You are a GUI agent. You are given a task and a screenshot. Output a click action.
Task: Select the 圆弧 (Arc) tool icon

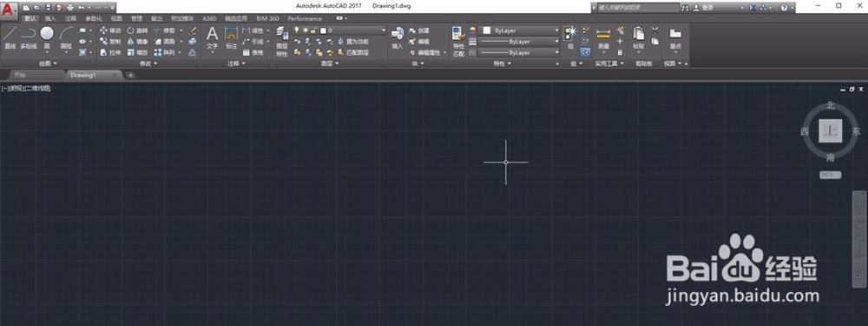point(67,33)
